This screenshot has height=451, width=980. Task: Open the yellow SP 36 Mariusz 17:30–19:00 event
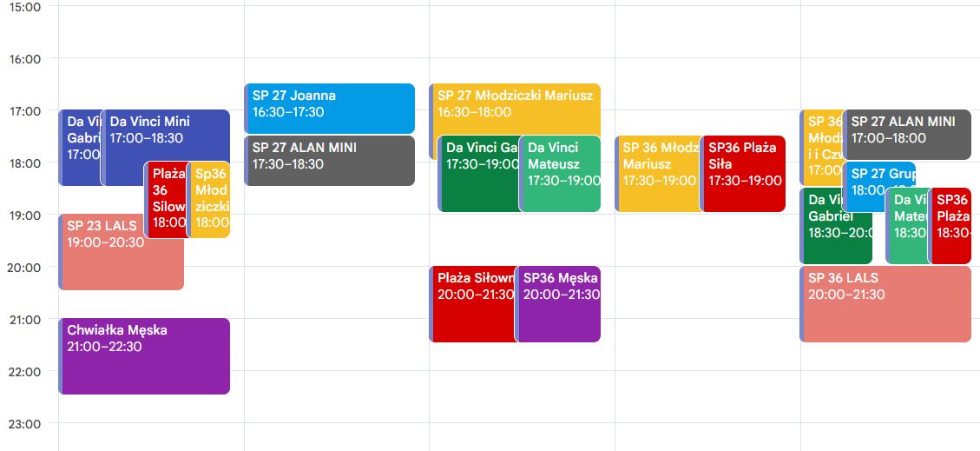click(x=658, y=174)
